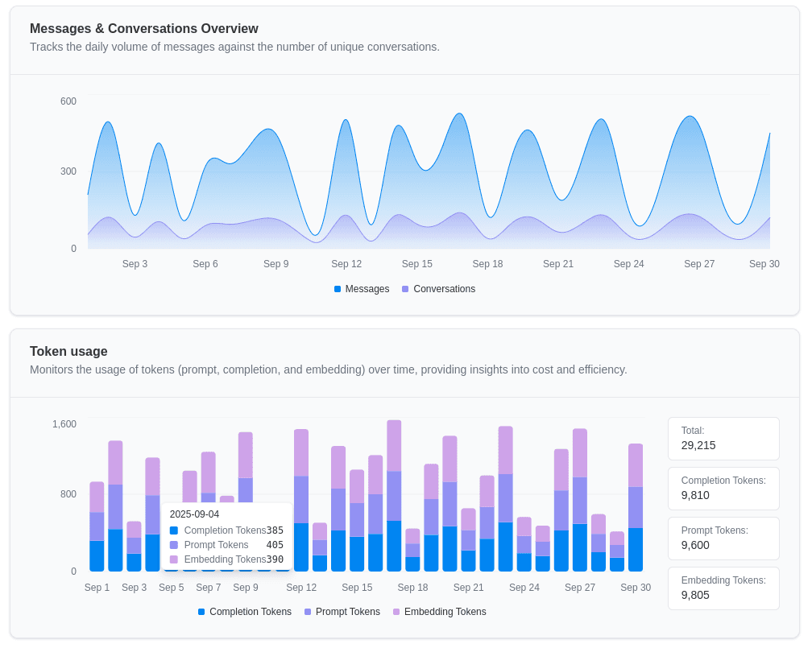The image size is (812, 648).
Task: Click the Sep 24 label on the bar chart axis
Action: coord(524,588)
